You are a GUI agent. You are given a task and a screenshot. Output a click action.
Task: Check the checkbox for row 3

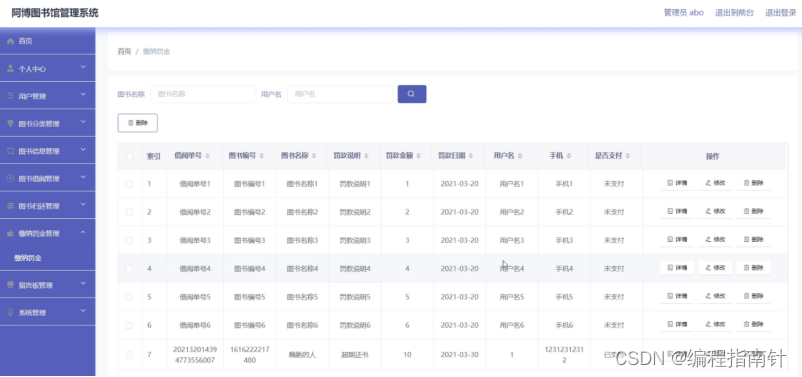pos(129,240)
